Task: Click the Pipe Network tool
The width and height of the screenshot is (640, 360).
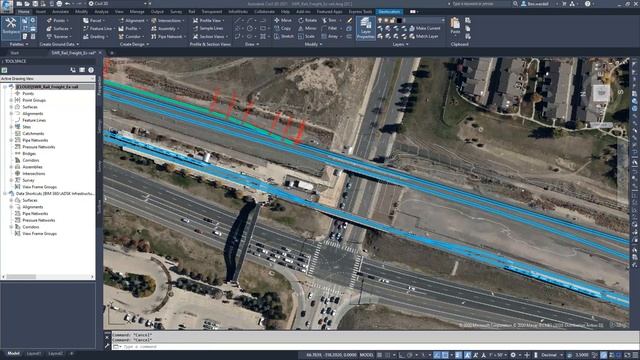Action: pyautogui.click(x=168, y=36)
